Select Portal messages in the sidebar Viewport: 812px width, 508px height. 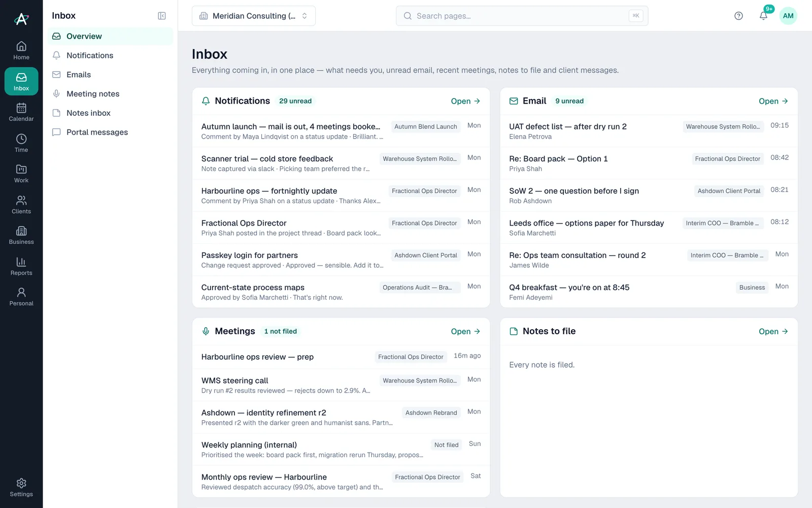pyautogui.click(x=110, y=133)
